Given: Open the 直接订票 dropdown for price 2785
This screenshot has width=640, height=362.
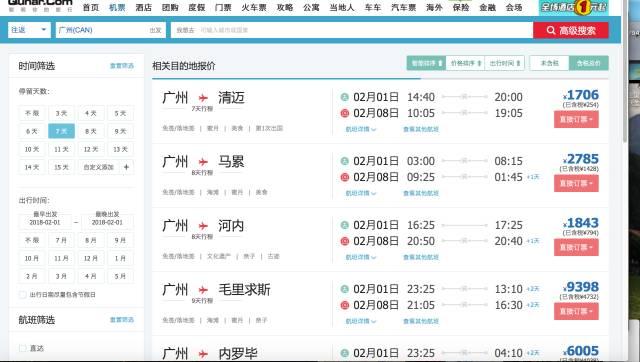Looking at the screenshot, I should pyautogui.click(x=576, y=183).
